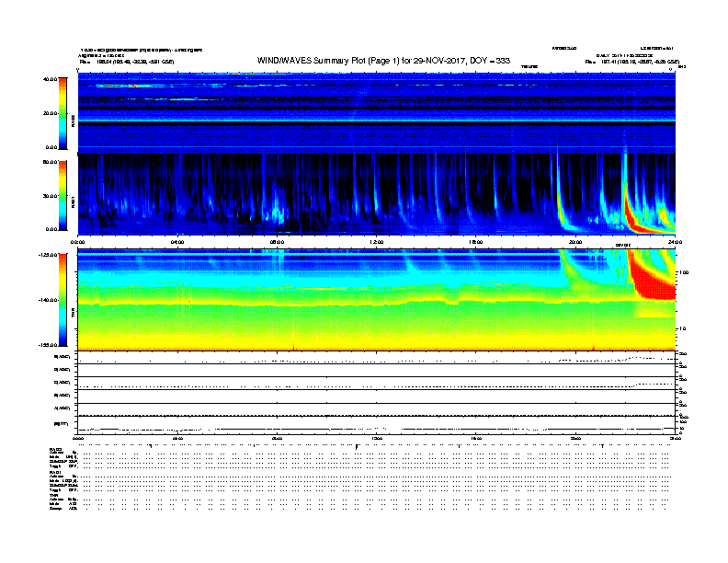The image size is (728, 563).
Task: Click the RAD2 heading in the status table
Action: click(55, 449)
